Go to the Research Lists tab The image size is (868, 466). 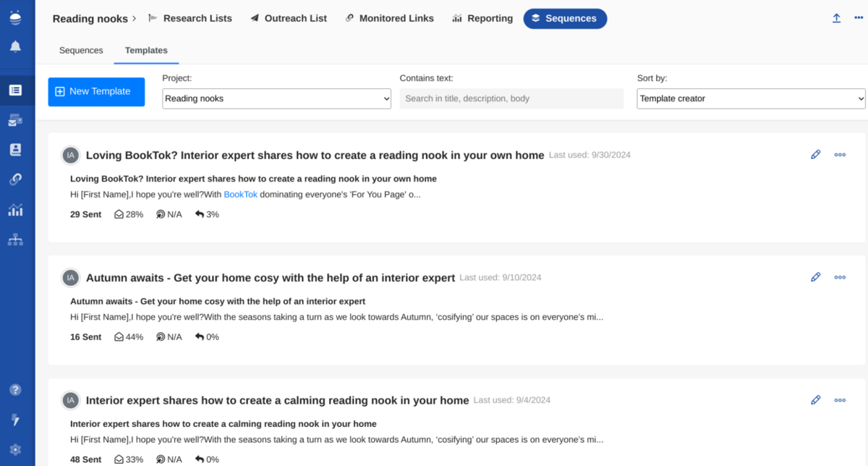coord(190,19)
